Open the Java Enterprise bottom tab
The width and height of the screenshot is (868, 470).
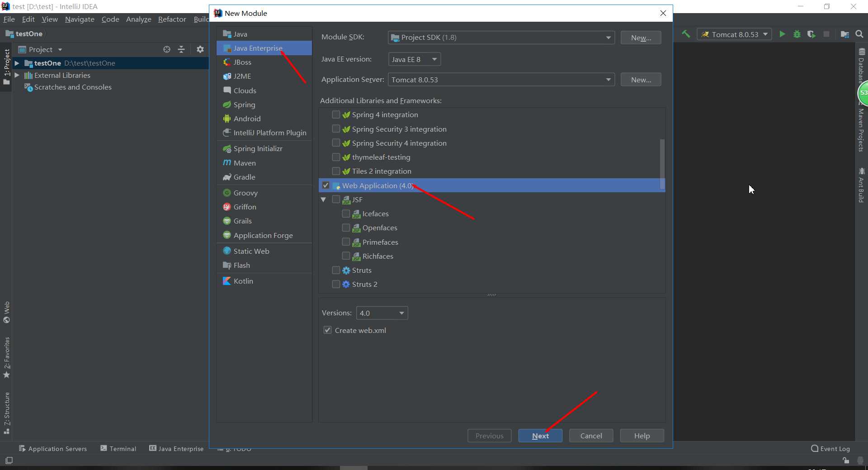click(x=177, y=448)
